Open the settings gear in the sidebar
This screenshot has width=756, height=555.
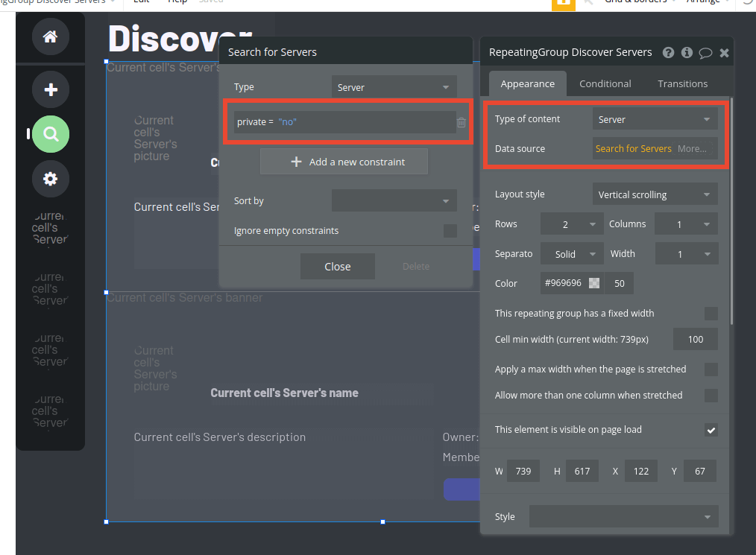pos(50,179)
